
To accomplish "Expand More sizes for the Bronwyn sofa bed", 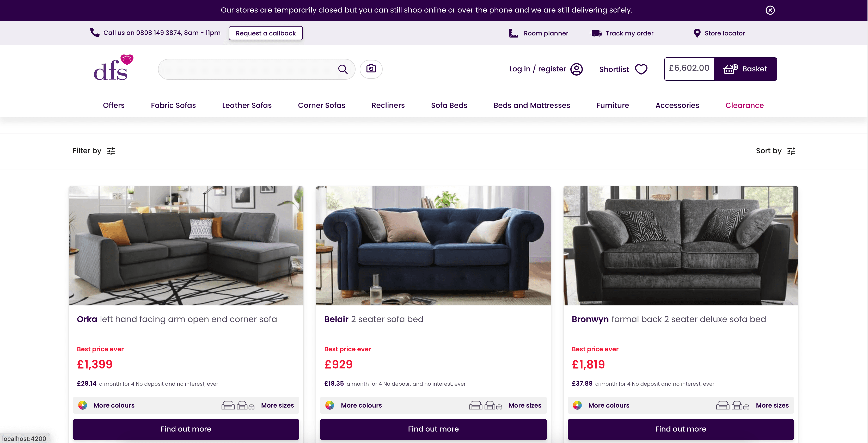I will (772, 405).
